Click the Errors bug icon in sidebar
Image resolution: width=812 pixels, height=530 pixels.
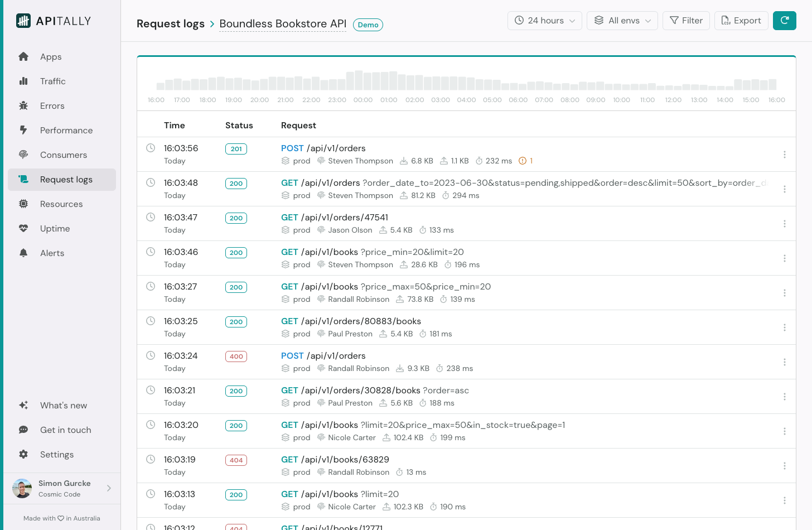point(23,106)
